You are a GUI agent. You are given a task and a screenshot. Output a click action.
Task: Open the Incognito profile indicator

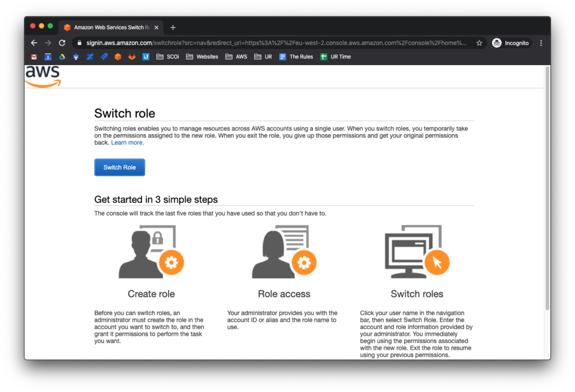(512, 43)
